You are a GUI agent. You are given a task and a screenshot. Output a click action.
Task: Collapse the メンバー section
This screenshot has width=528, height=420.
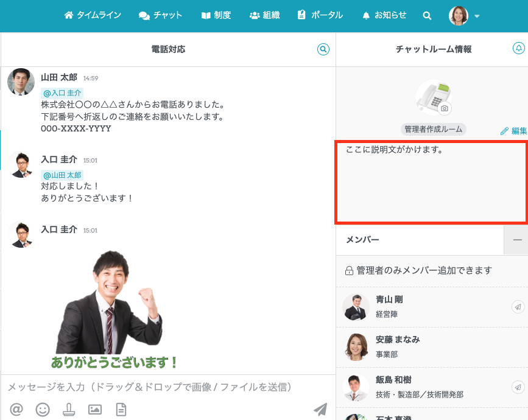point(516,240)
